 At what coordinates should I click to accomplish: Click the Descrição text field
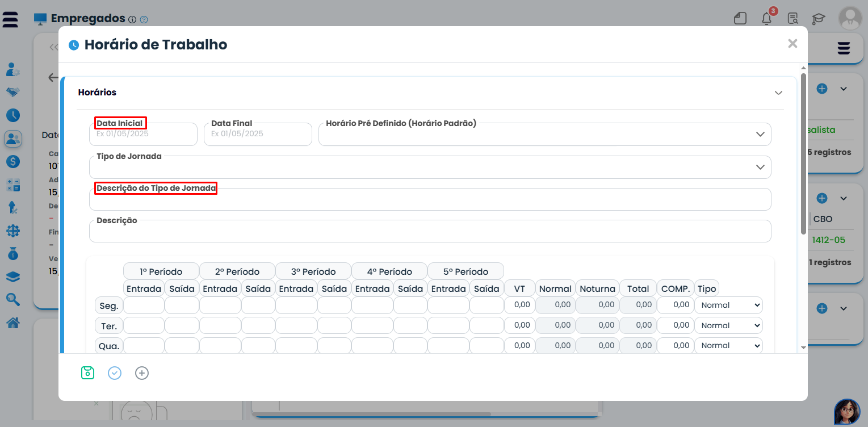[x=430, y=232]
